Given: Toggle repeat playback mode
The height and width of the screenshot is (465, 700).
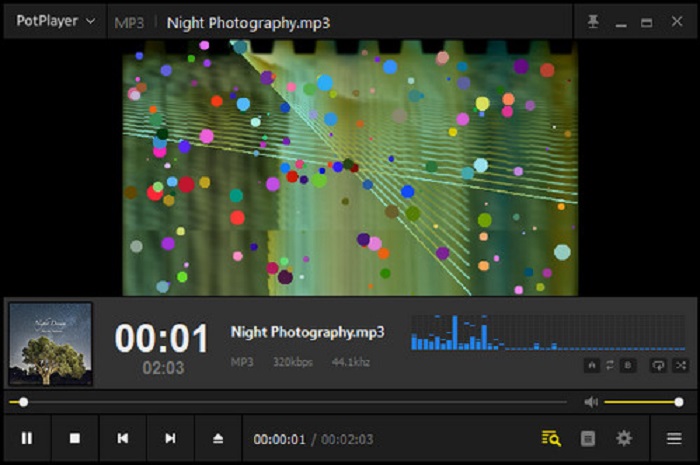Looking at the screenshot, I should click(x=659, y=366).
